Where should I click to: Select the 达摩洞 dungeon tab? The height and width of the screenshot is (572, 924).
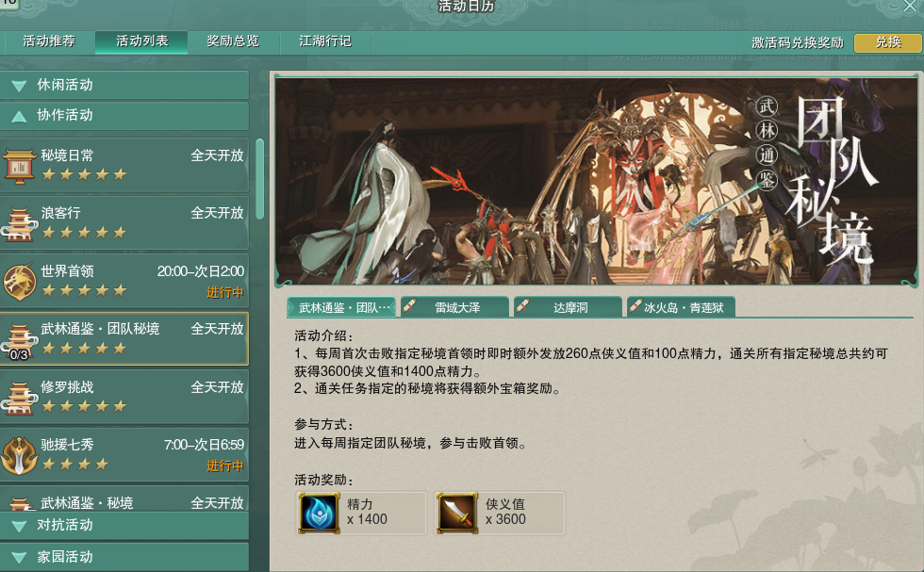point(568,307)
